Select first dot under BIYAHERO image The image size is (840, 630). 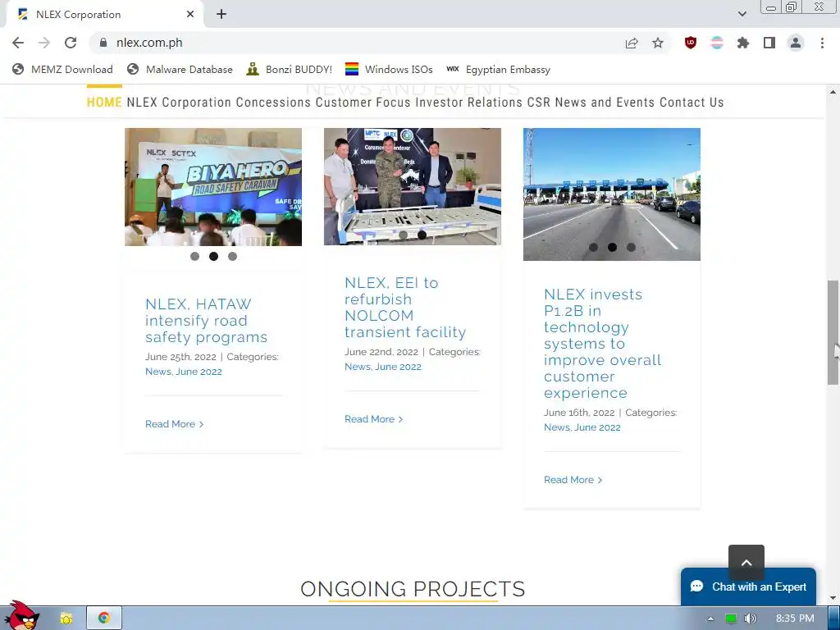(195, 257)
